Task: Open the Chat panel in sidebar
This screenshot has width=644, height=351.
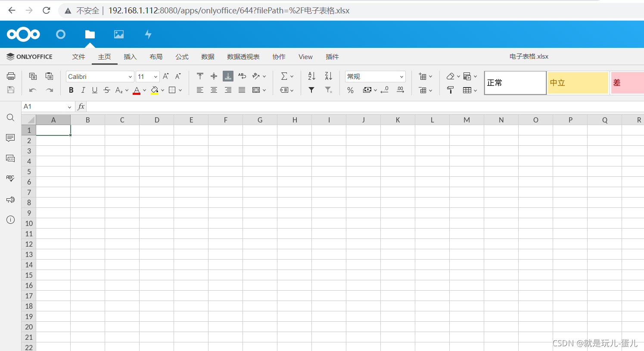Action: click(x=11, y=158)
